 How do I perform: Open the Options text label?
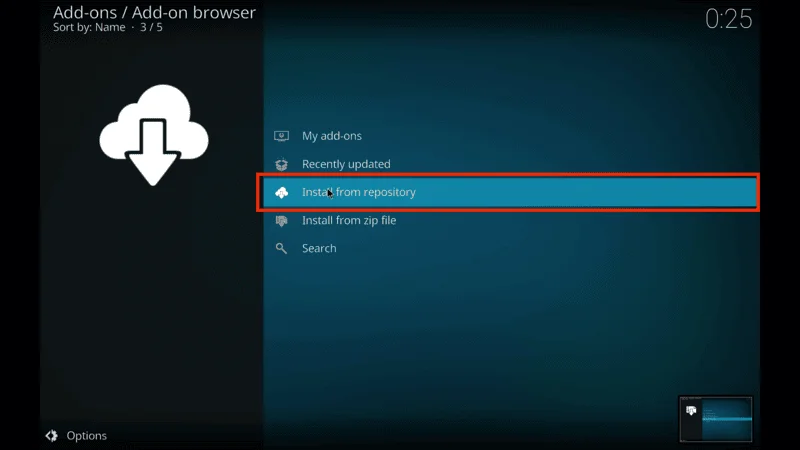point(86,436)
